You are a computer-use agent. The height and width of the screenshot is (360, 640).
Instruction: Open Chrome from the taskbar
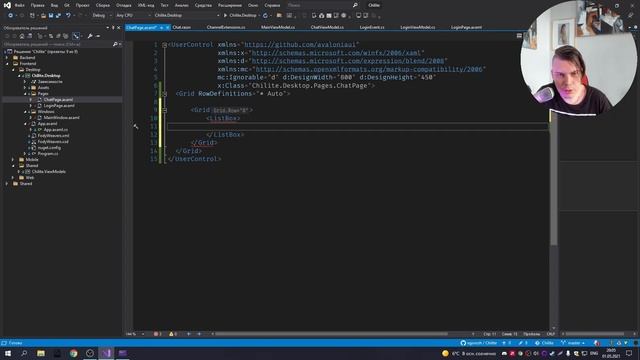73,353
